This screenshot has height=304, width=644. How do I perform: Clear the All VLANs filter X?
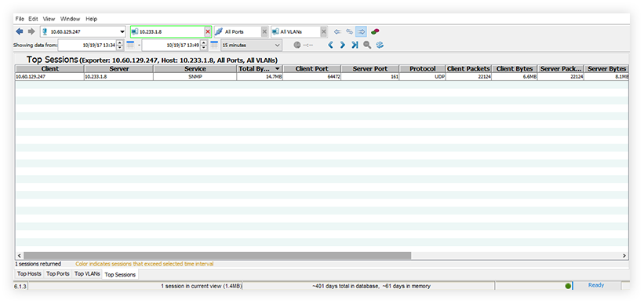324,31
